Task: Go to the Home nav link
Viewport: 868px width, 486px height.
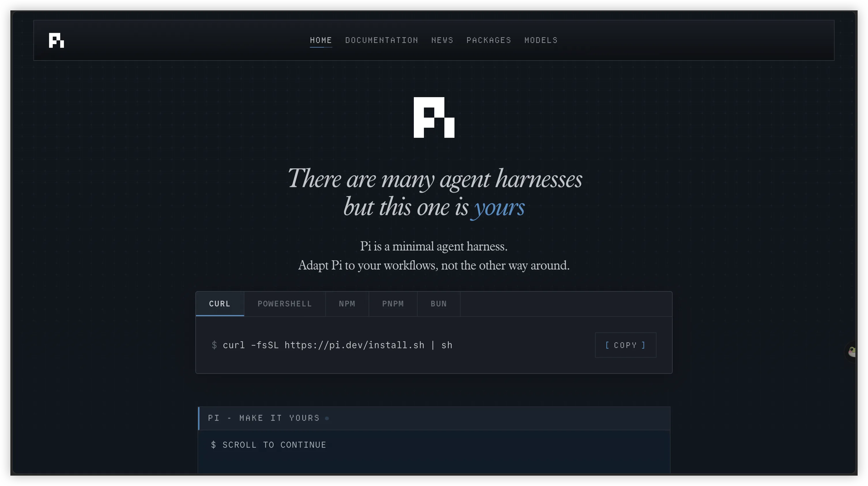Action: 321,40
